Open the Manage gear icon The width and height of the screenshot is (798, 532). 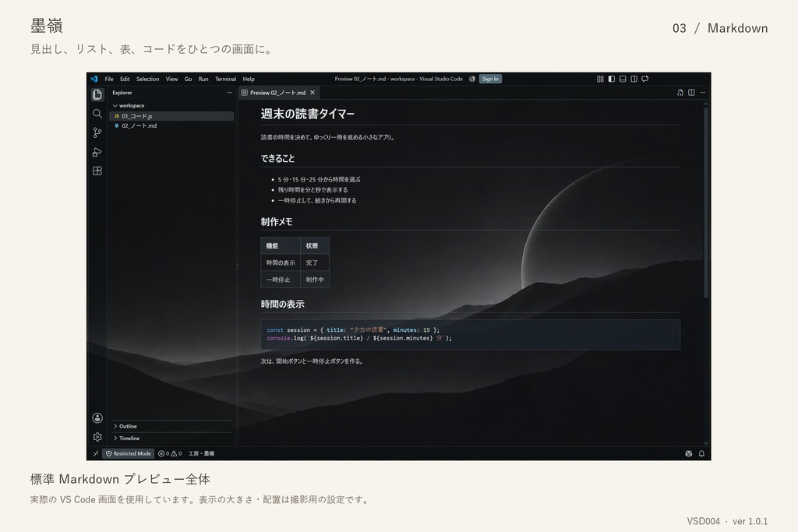[x=97, y=437]
